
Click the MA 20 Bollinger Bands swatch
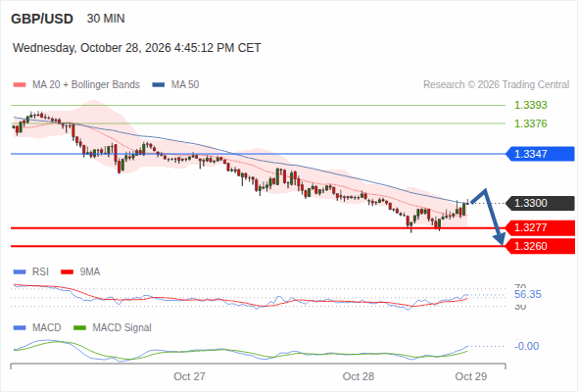coord(20,85)
